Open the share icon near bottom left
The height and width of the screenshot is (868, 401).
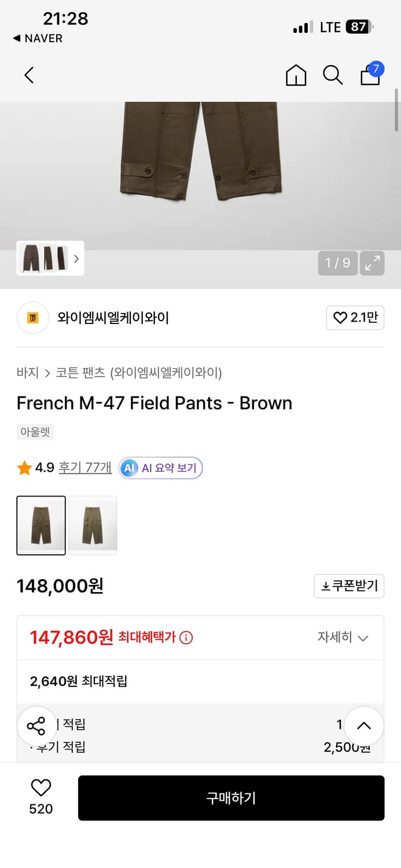pos(36,725)
